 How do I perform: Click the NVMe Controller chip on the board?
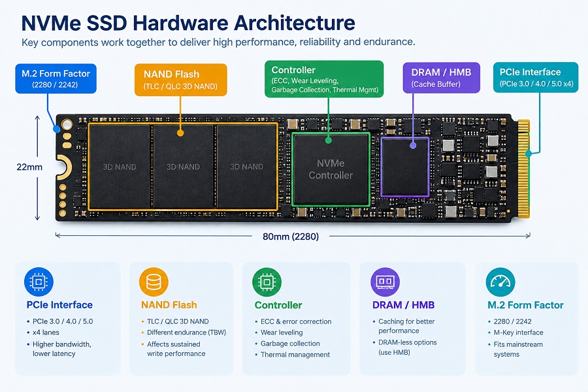click(x=331, y=169)
